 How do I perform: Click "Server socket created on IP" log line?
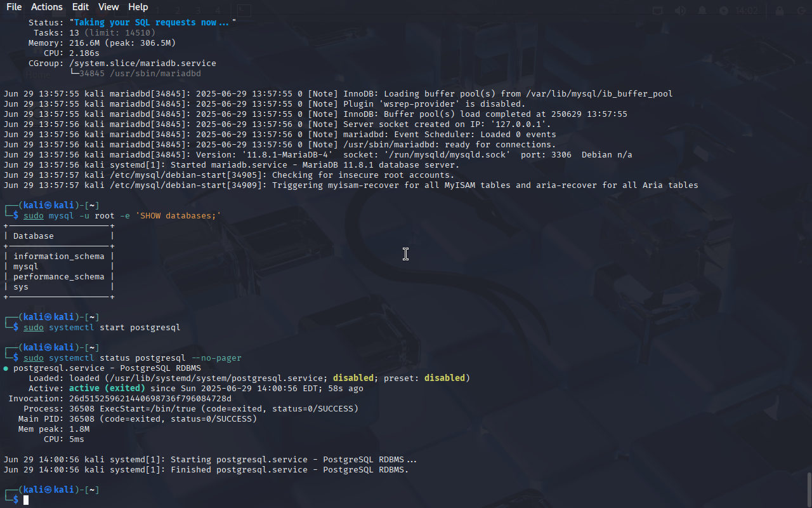tap(277, 124)
